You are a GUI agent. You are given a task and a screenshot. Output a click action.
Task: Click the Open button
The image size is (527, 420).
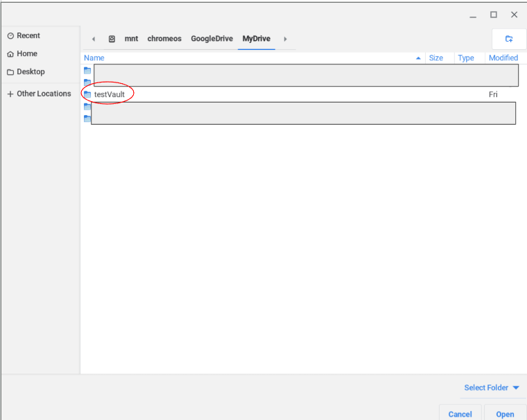tap(505, 414)
